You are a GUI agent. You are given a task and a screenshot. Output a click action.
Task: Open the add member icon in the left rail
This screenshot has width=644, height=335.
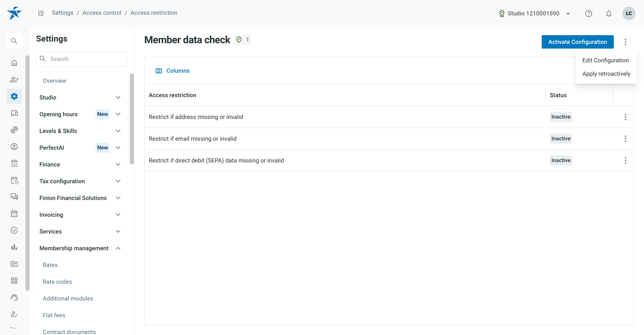pos(14,80)
